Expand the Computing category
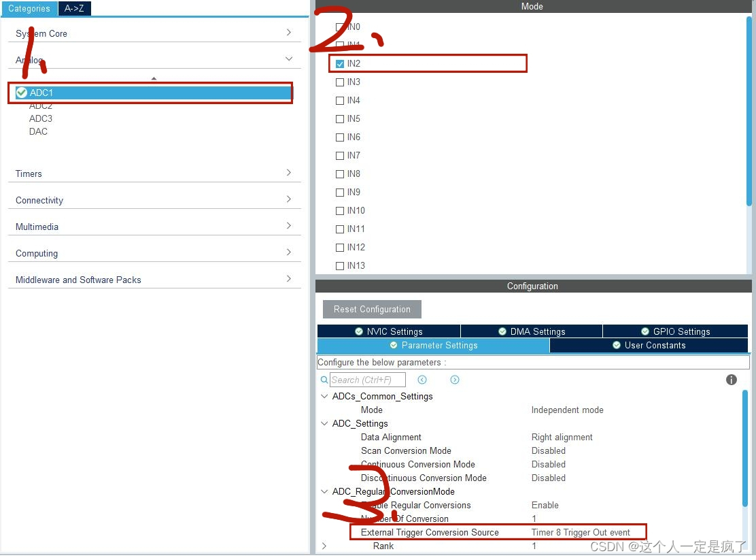The height and width of the screenshot is (560, 756). click(289, 252)
